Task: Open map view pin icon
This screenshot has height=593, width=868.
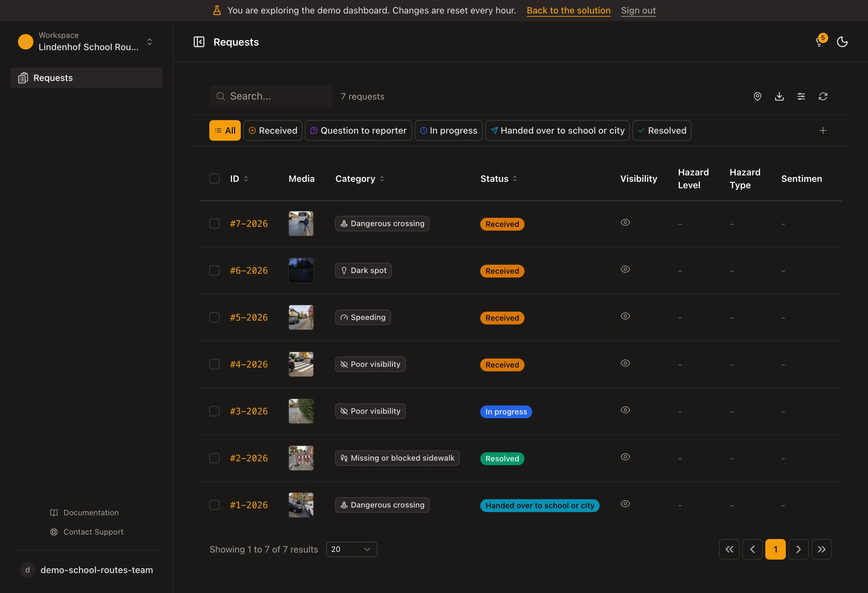Action: tap(757, 96)
